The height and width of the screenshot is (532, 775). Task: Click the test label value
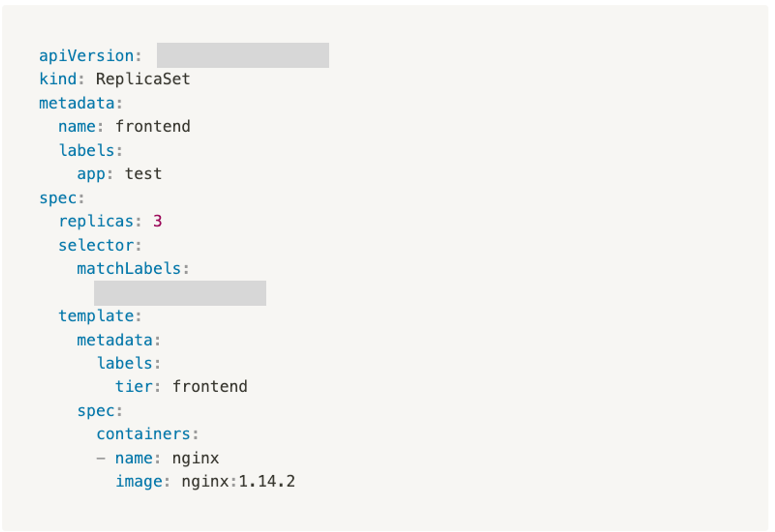tap(143, 174)
